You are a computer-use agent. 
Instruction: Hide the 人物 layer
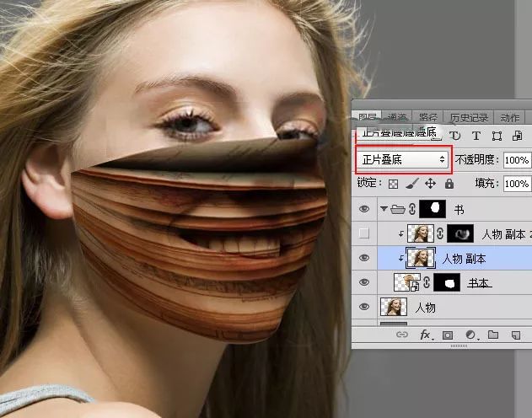click(364, 307)
